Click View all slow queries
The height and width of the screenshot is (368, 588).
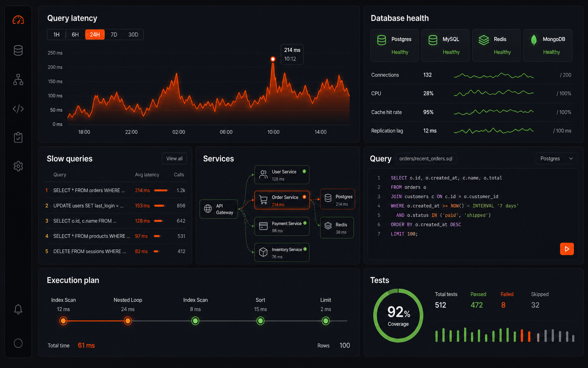[174, 158]
